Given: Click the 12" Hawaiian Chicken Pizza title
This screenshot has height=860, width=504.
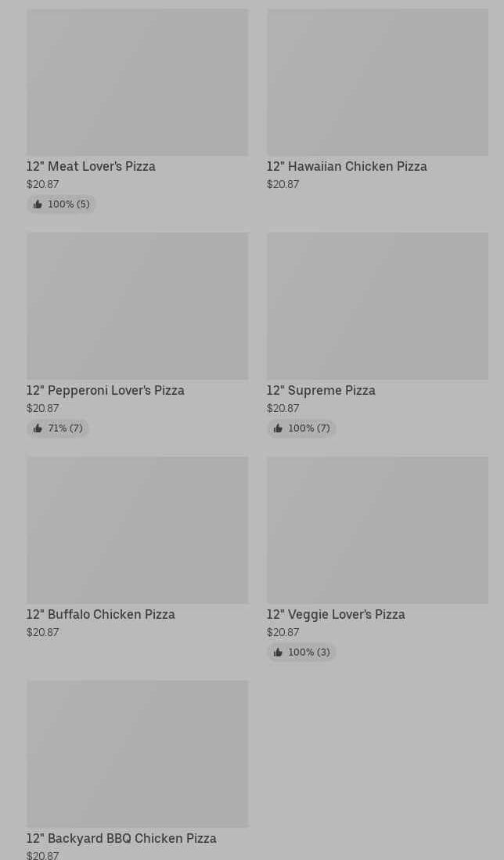Looking at the screenshot, I should pos(347,166).
